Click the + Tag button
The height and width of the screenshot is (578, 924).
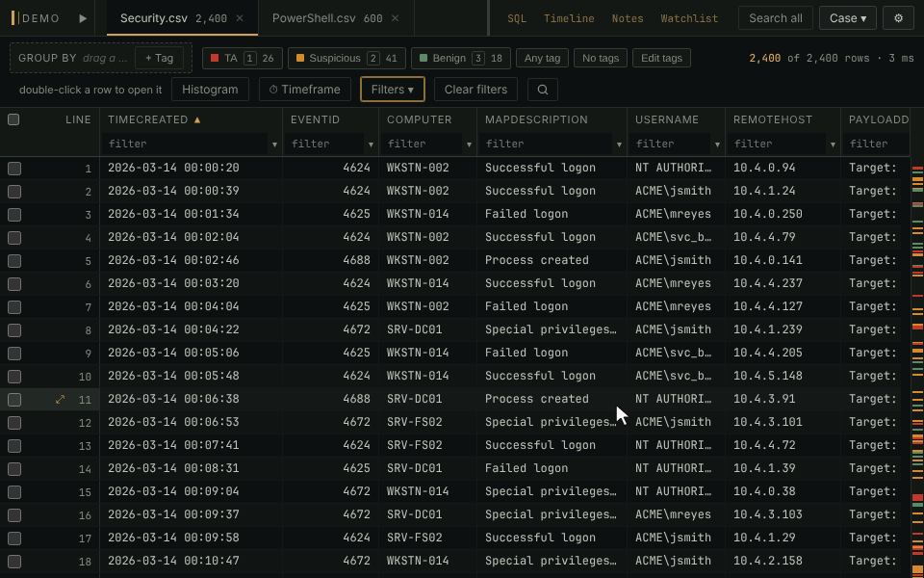tap(159, 59)
